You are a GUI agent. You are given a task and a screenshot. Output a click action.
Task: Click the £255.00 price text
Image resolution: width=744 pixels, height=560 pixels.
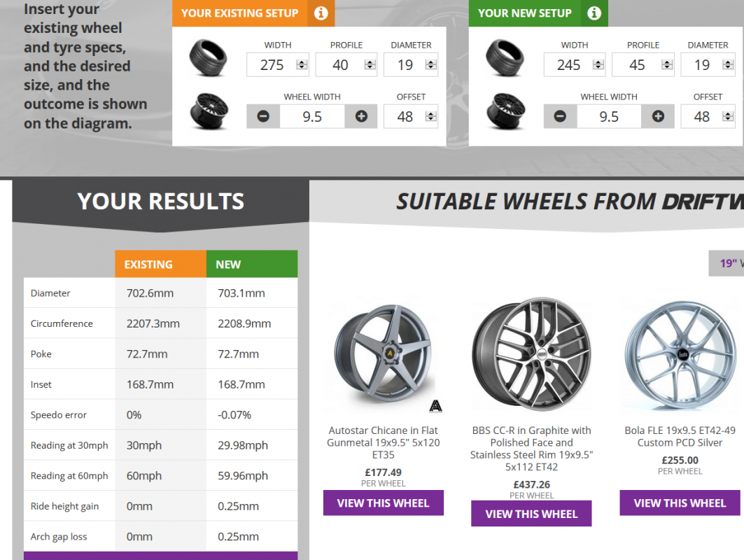tap(680, 461)
